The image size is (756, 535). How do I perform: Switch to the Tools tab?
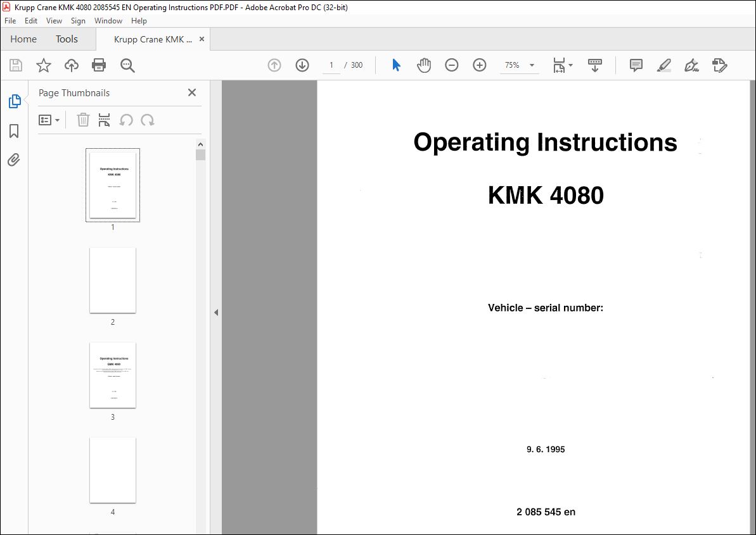click(x=67, y=39)
